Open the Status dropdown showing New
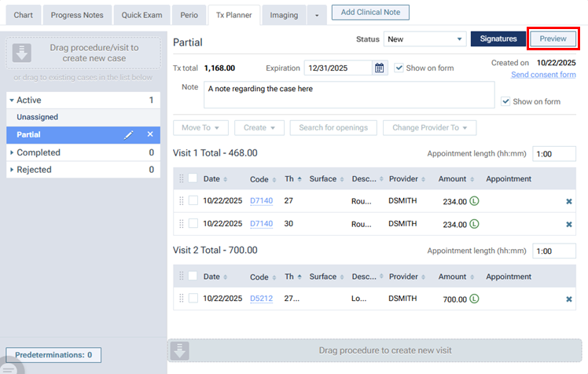Image resolution: width=588 pixels, height=374 pixels. click(x=424, y=39)
